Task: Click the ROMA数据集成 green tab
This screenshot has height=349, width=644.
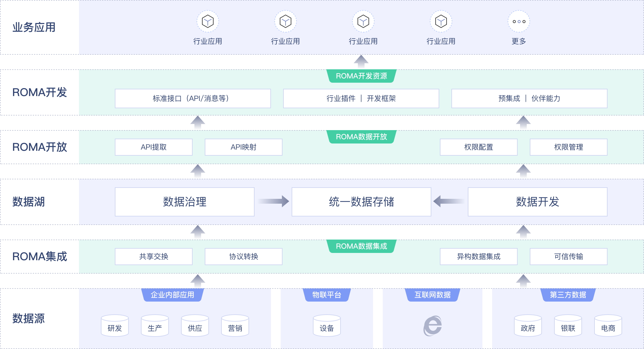Action: 361,246
